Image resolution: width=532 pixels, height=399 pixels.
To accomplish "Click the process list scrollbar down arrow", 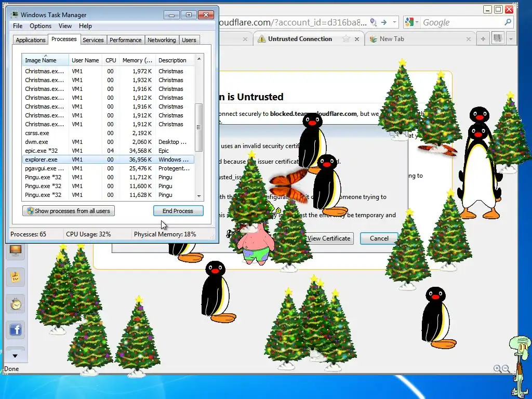I will pos(199,196).
